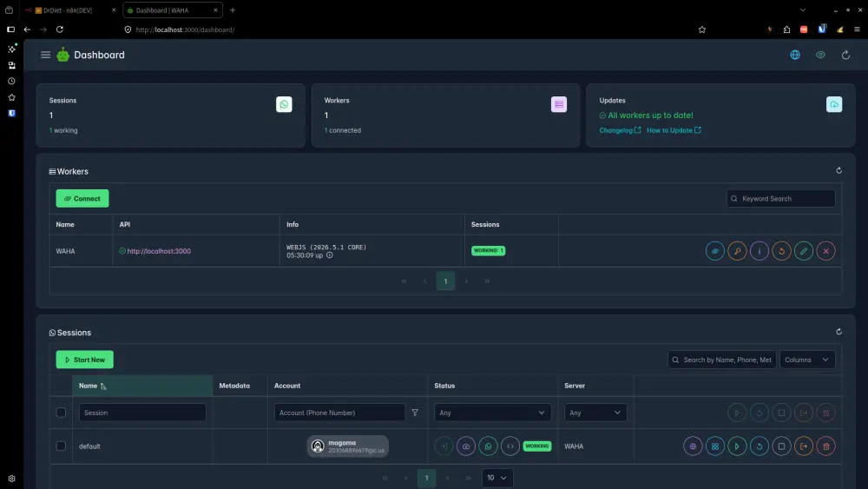Toggle the eye visibility icon in the Dashboard header
The image size is (868, 489).
click(820, 55)
